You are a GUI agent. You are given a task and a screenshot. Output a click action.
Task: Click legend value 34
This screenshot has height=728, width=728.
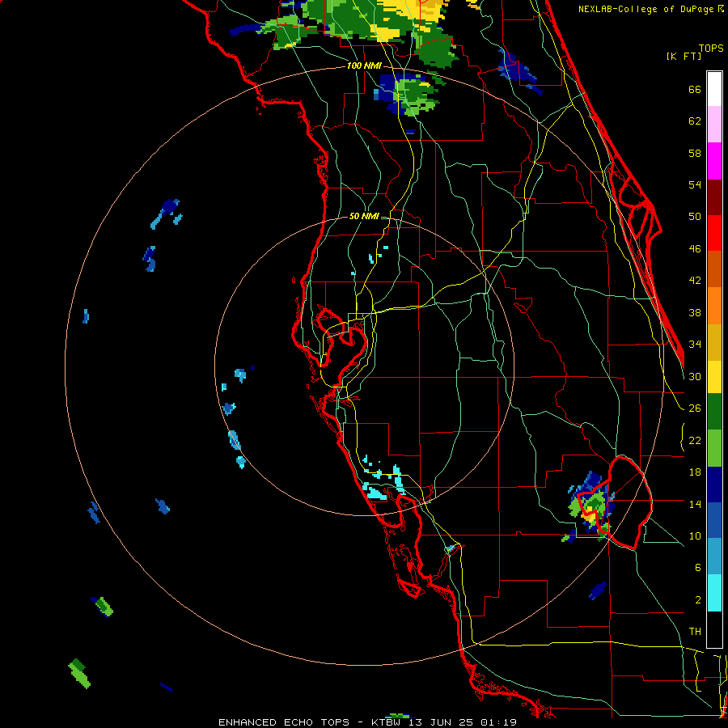point(695,345)
